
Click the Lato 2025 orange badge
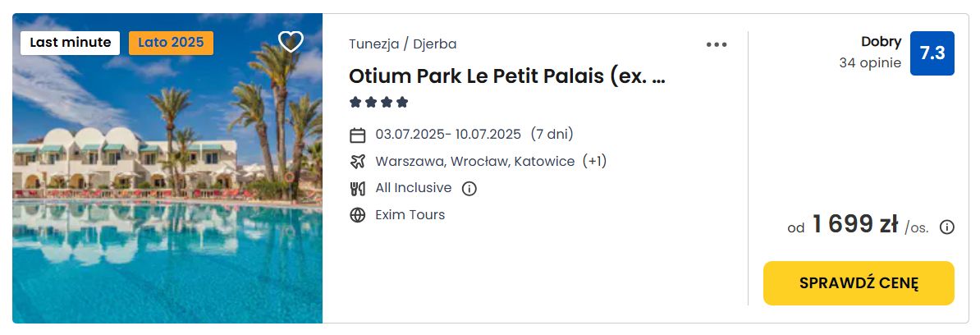tap(172, 44)
